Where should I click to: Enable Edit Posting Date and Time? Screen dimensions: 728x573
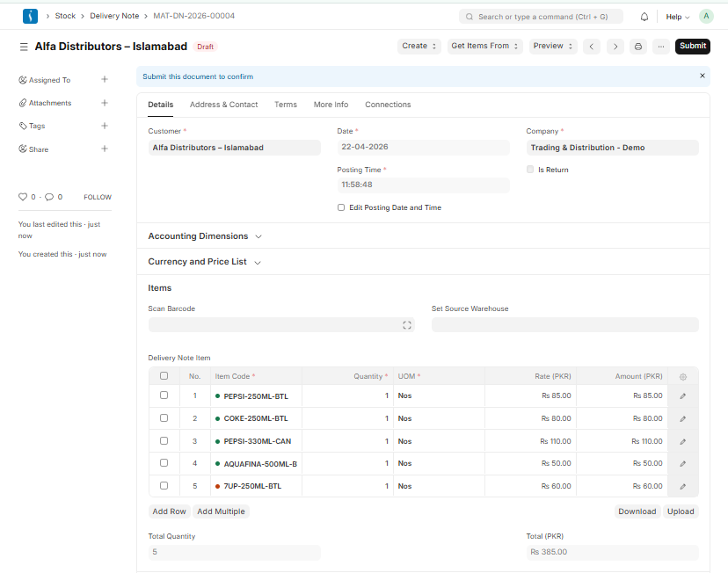pos(341,207)
